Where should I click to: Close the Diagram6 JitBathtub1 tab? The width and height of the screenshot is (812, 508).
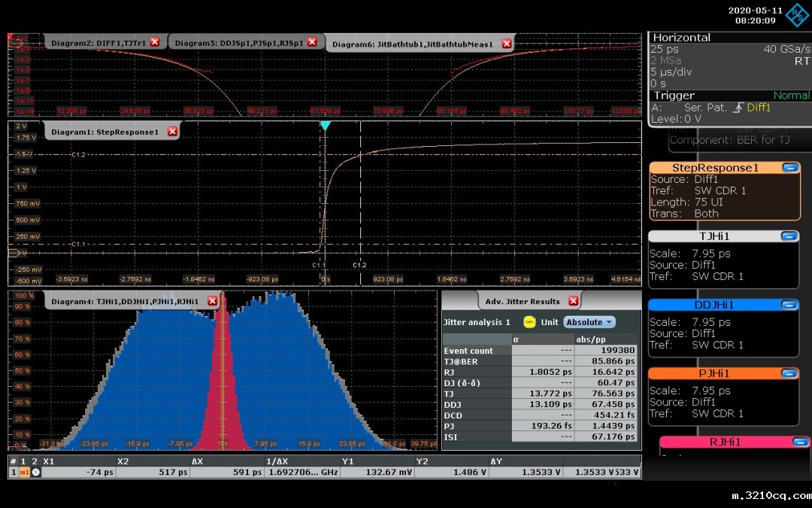point(507,44)
